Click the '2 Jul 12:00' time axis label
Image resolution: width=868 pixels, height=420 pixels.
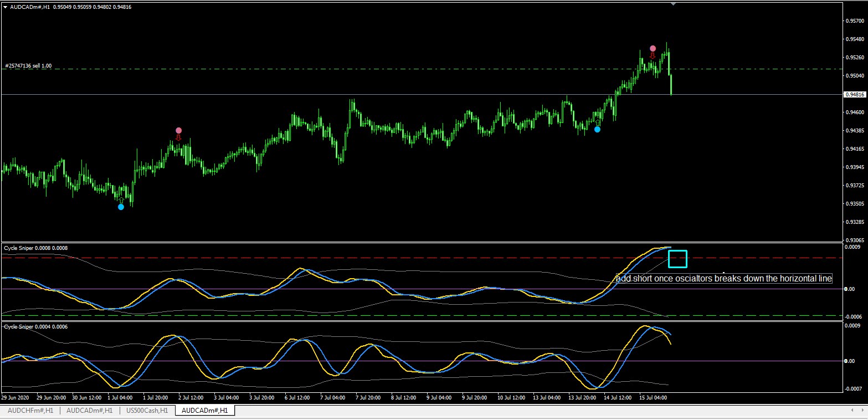tap(191, 398)
